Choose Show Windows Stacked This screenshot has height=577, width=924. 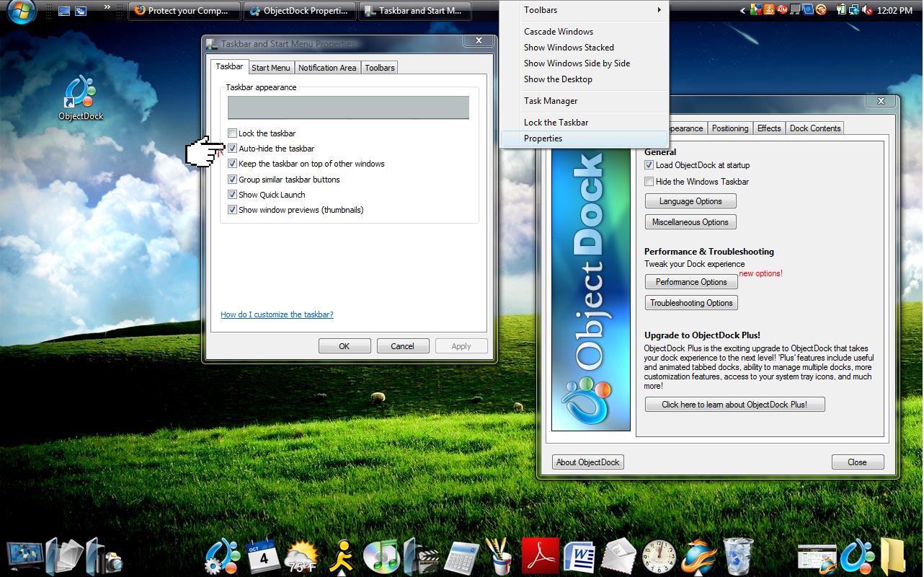click(584, 48)
